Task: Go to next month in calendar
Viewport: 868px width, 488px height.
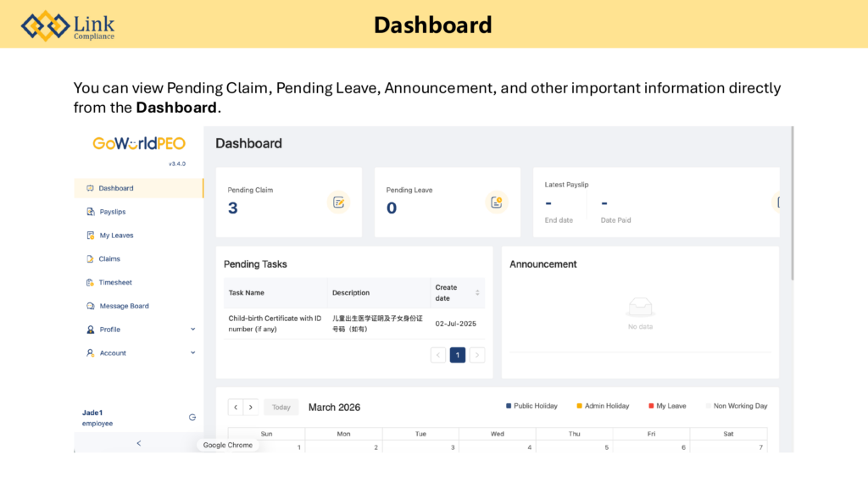Action: pos(251,408)
